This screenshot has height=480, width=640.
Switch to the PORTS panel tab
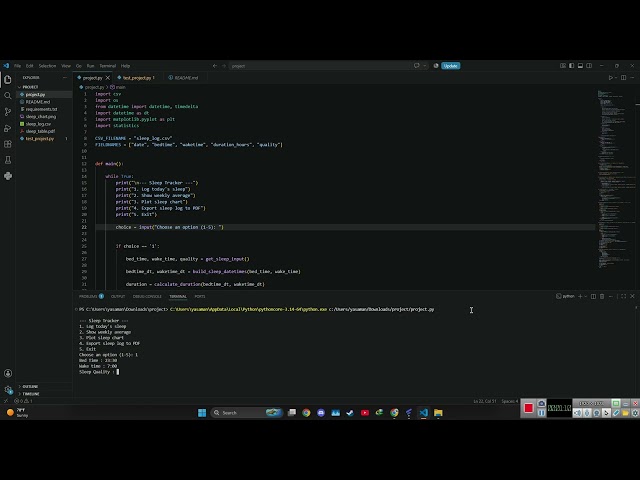(x=200, y=296)
